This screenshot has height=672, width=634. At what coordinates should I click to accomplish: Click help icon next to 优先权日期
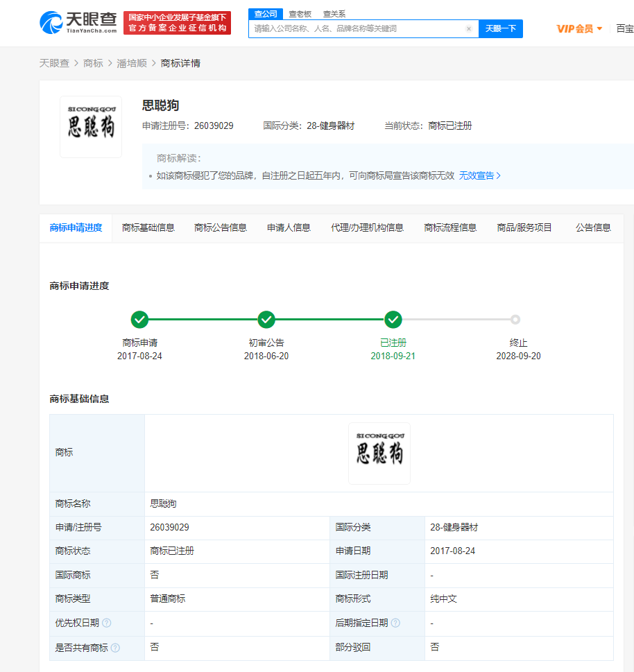pyautogui.click(x=107, y=623)
